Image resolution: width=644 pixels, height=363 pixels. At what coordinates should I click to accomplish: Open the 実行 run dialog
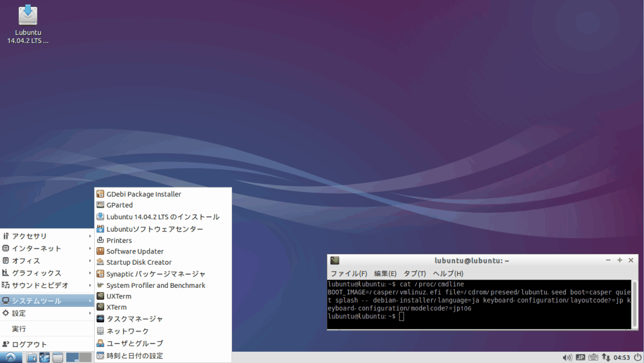click(x=47, y=329)
